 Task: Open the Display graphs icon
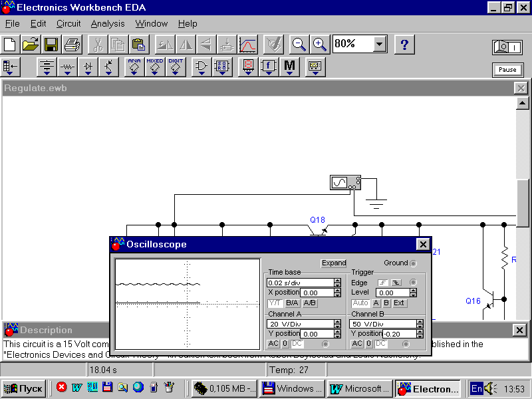(247, 45)
